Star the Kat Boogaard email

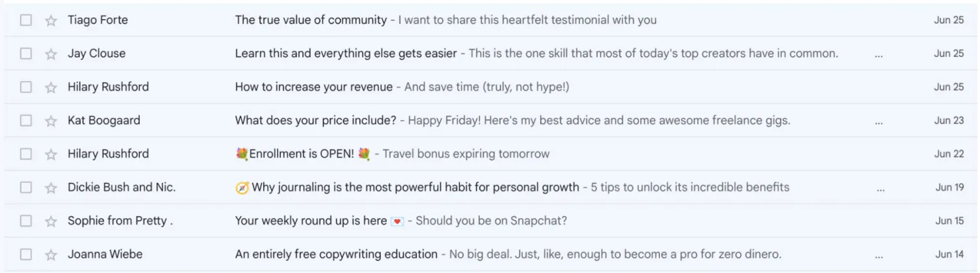[x=51, y=121]
